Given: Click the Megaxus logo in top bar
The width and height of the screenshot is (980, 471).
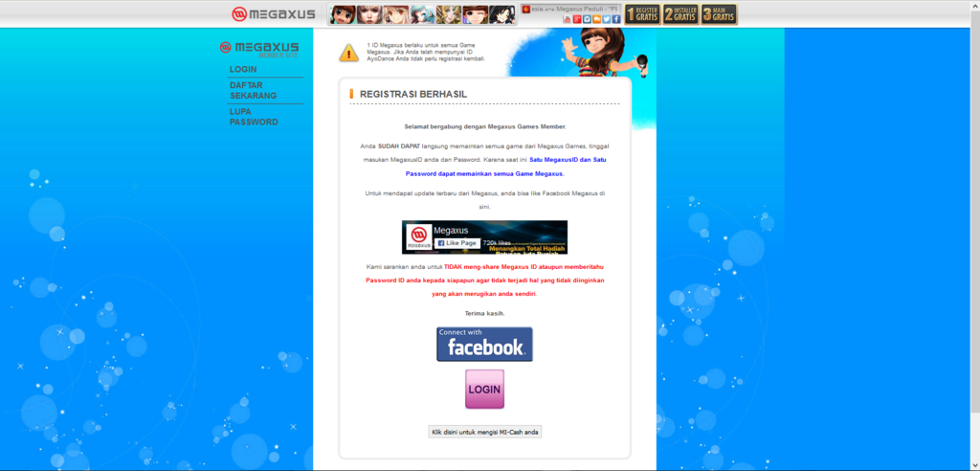Looking at the screenshot, I should click(x=273, y=13).
